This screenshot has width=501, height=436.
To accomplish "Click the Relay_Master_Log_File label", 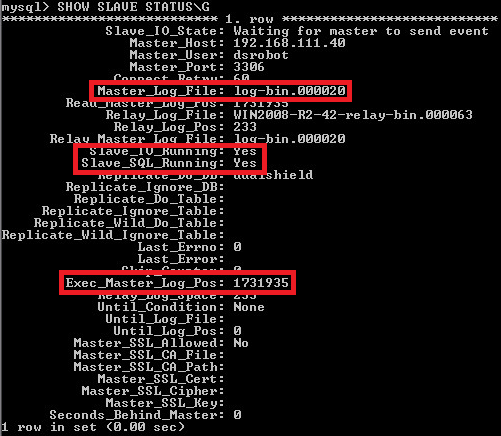I will [137, 139].
